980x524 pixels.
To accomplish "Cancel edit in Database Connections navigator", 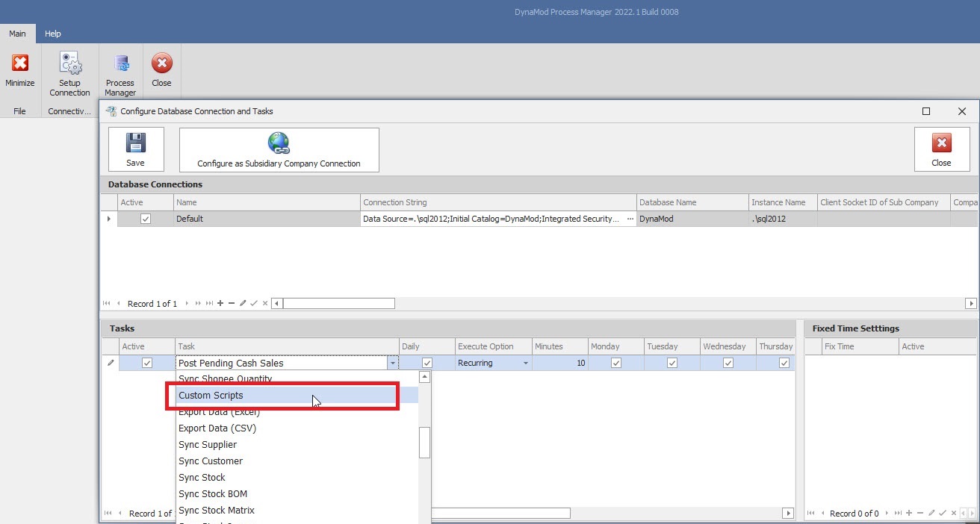I will pos(265,303).
